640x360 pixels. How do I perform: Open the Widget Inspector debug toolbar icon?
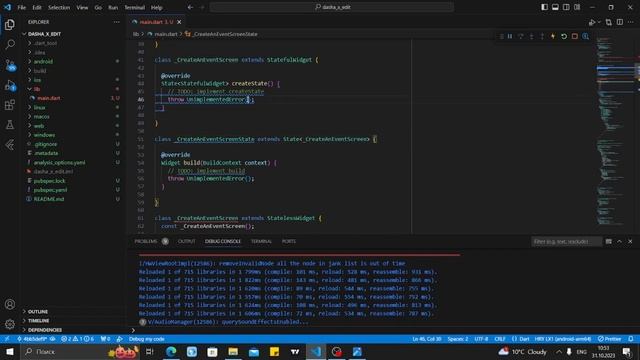[585, 36]
